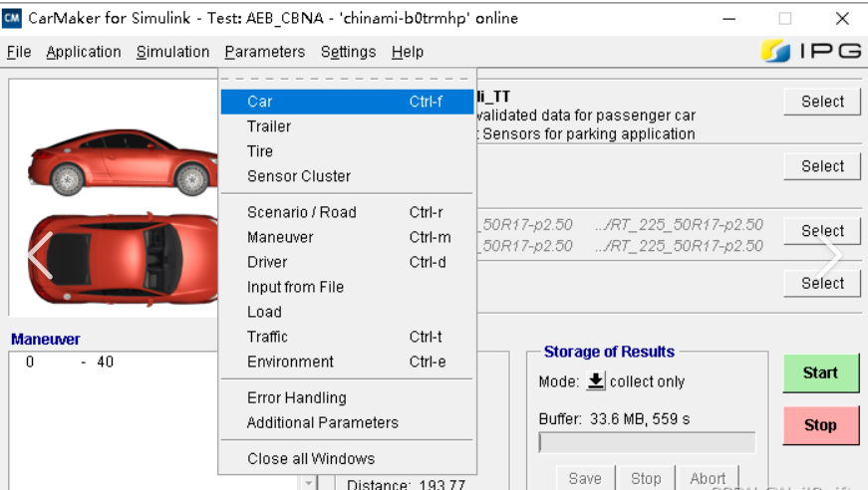
Task: Click Save in Storage of Results
Action: (x=585, y=478)
